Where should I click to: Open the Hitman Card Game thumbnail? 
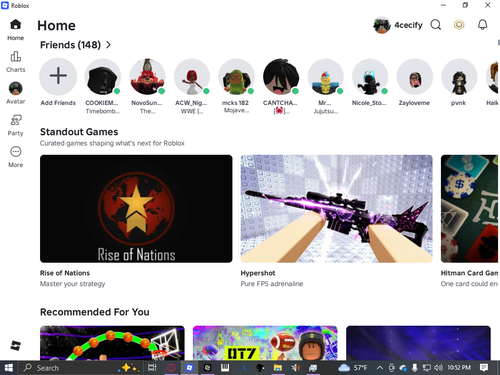469,209
